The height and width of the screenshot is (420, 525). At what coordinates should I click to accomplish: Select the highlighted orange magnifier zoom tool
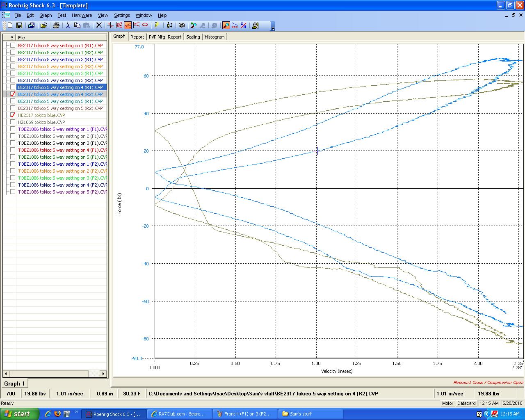point(226,25)
